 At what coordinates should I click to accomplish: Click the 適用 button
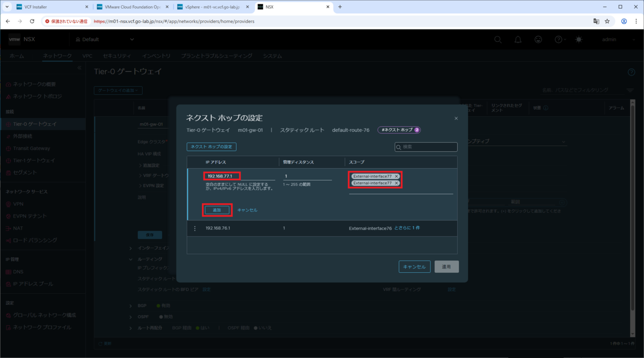tap(447, 267)
